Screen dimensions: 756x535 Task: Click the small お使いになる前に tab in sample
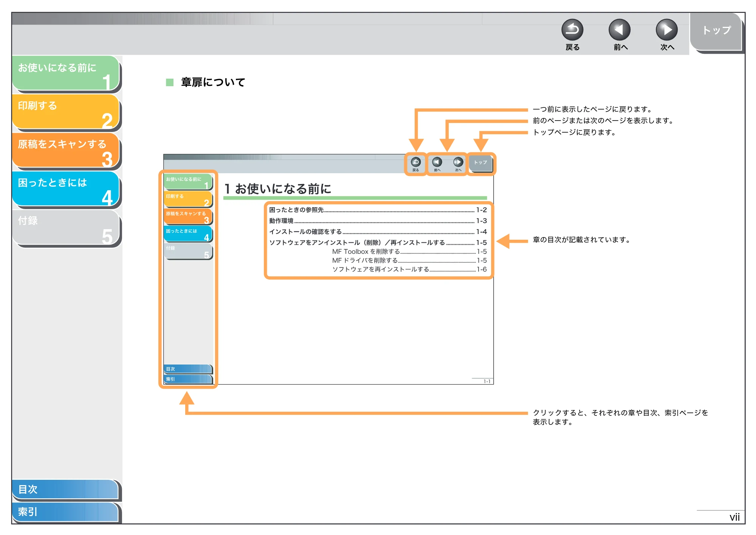188,181
